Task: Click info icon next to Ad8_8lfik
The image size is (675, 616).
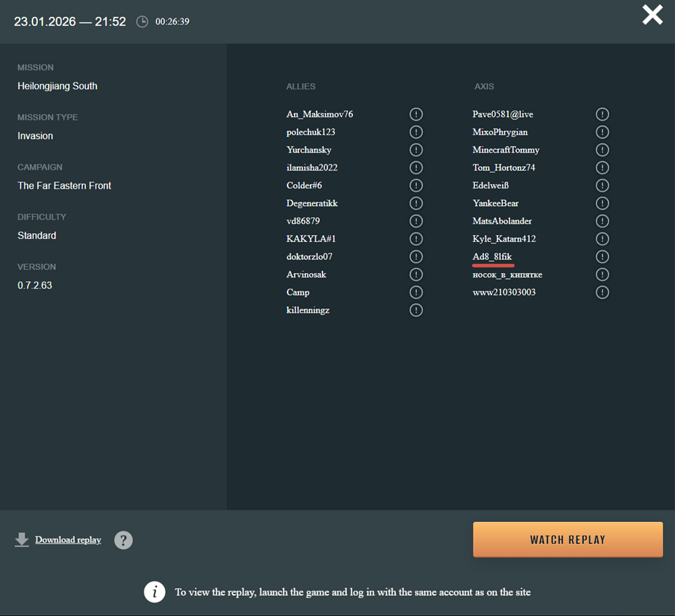Action: click(x=602, y=257)
